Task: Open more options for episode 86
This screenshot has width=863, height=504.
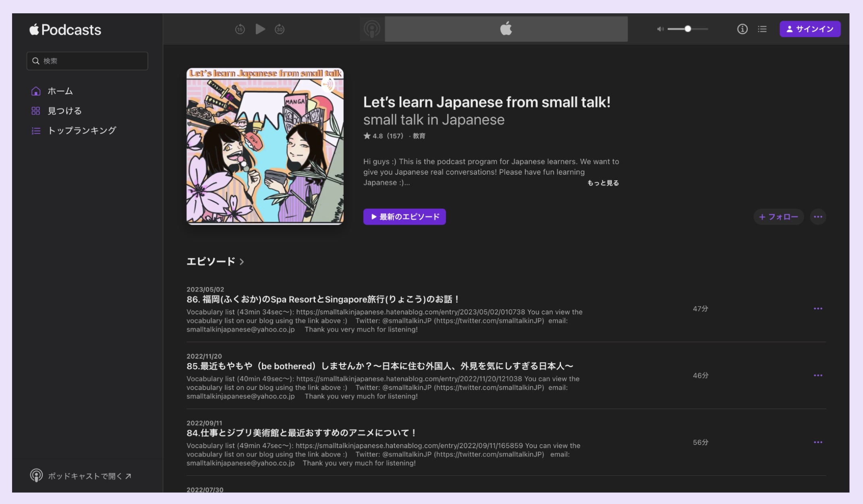Action: (818, 308)
